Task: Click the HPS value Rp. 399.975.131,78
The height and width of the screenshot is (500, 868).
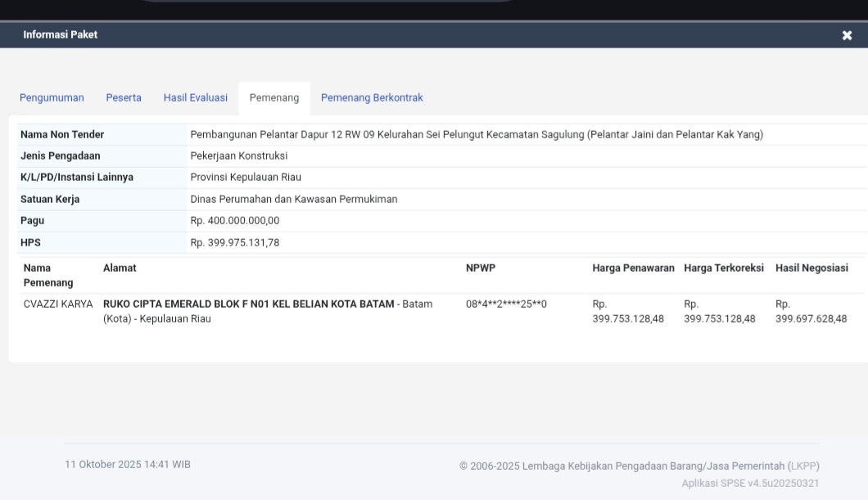Action: click(x=235, y=243)
